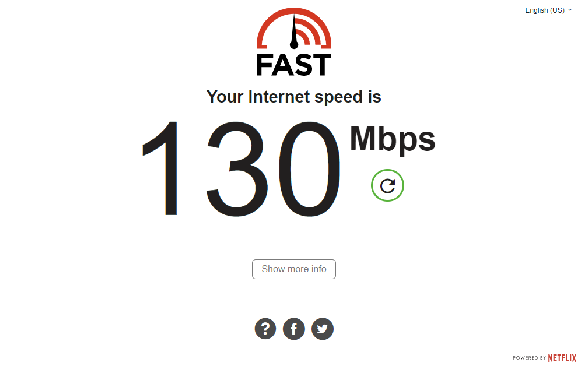Click the Show more info button
Viewport: 588px width, 373px height.
(294, 269)
